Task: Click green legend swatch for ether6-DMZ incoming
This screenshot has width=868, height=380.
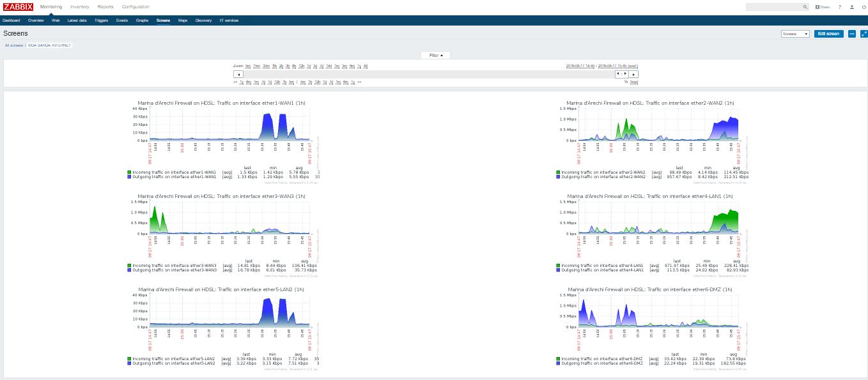Action: (x=558, y=359)
